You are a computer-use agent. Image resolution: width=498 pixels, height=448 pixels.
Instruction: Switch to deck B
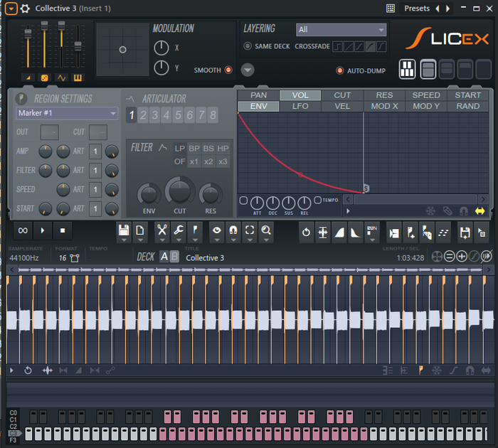pyautogui.click(x=175, y=257)
